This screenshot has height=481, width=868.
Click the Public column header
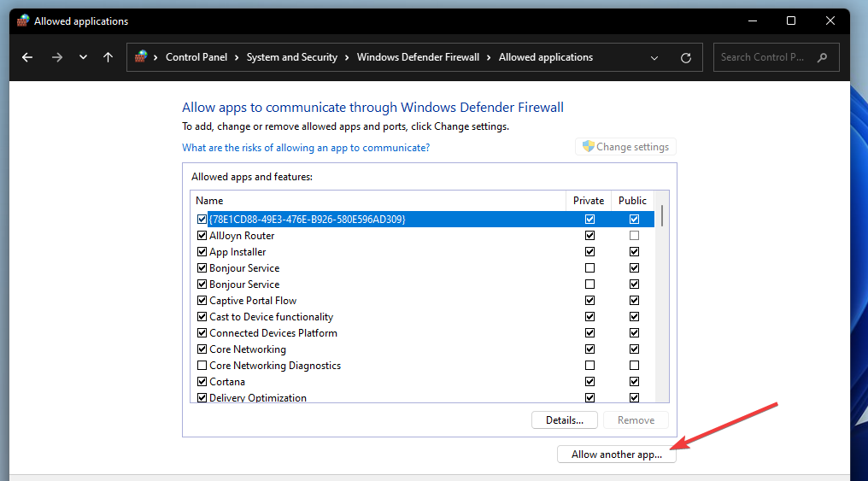tap(632, 201)
